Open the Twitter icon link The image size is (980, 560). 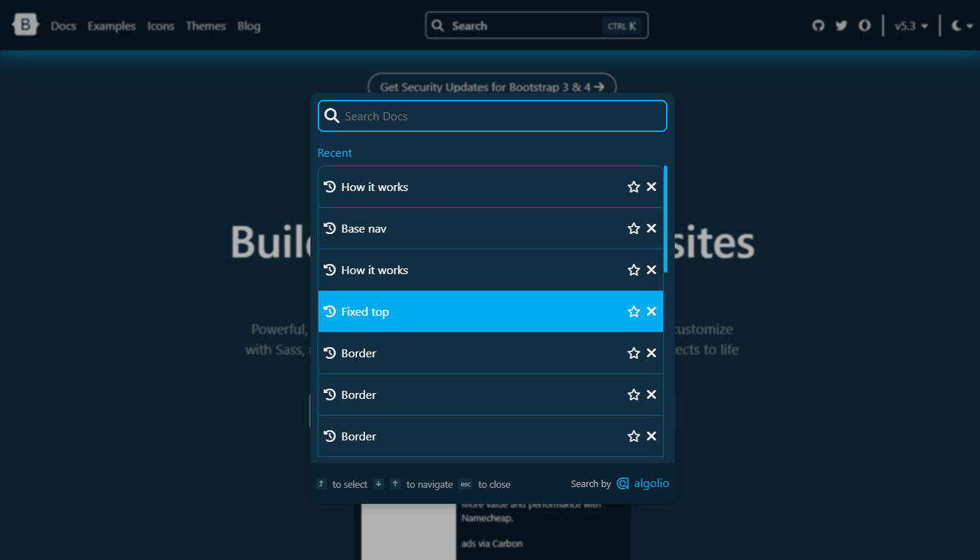(842, 26)
